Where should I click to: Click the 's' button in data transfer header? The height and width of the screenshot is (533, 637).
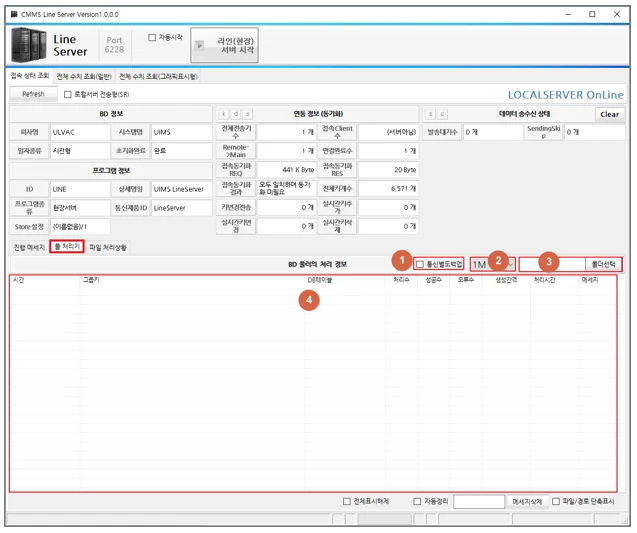tap(430, 114)
